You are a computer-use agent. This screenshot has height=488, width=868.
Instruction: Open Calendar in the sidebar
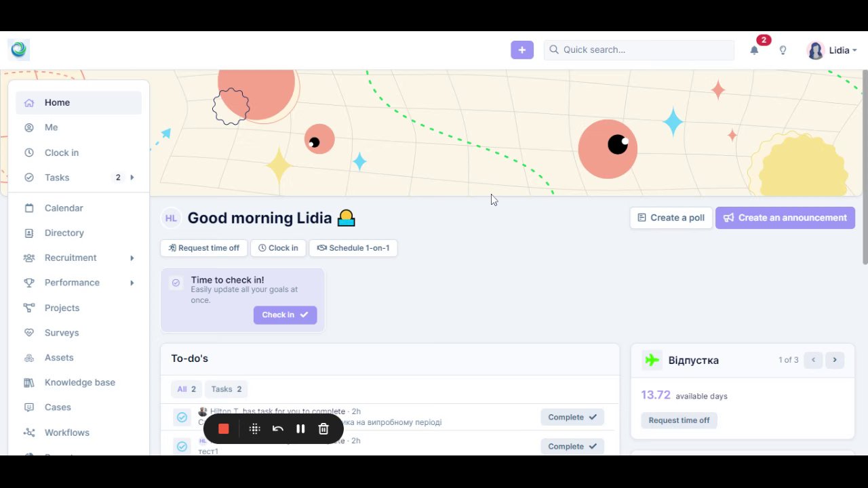click(79, 208)
